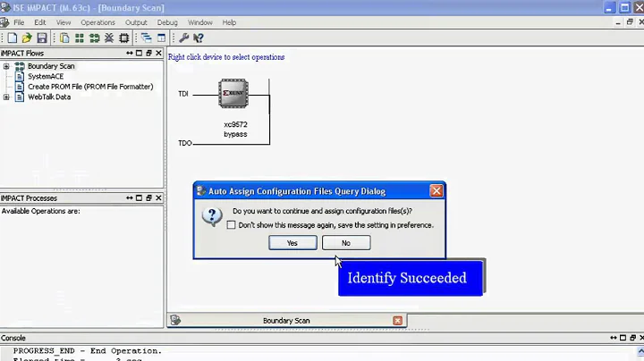
Task: Click the duplicate pages toolbar icon
Action: tap(64, 38)
